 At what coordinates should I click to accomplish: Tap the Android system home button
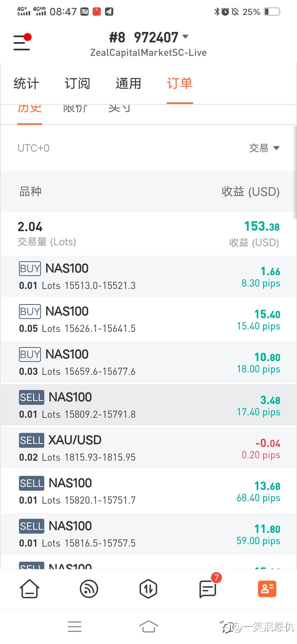click(x=148, y=627)
